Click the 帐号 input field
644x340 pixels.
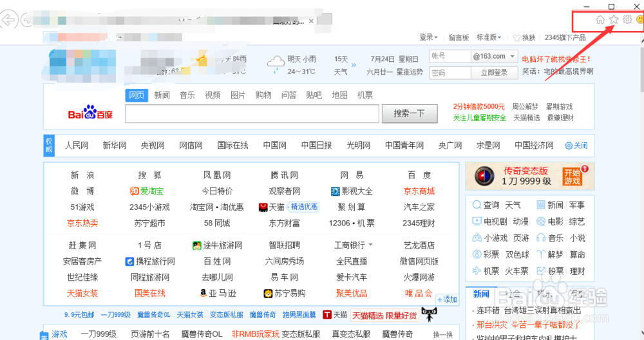[x=450, y=56]
